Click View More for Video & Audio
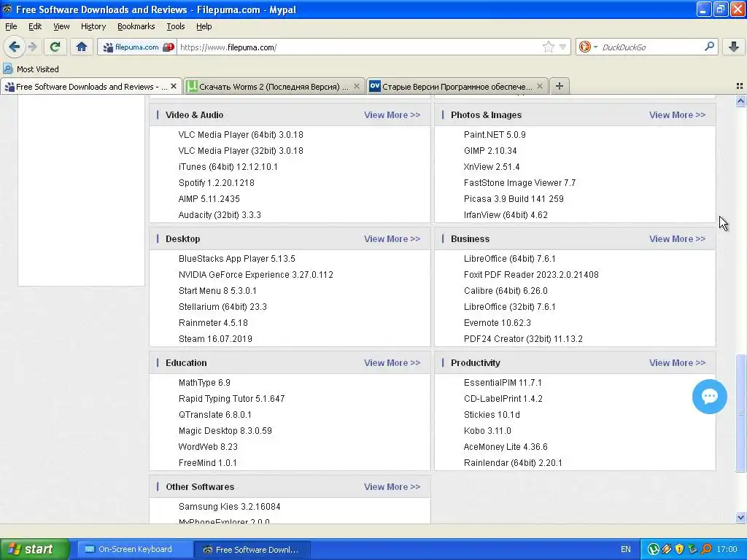 [392, 114]
